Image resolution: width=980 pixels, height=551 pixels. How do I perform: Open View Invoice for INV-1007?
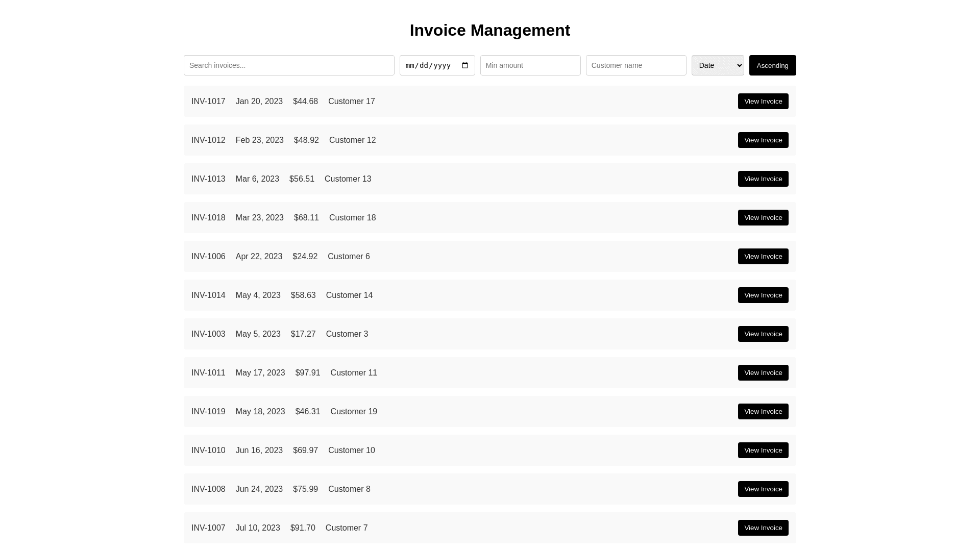pos(763,528)
